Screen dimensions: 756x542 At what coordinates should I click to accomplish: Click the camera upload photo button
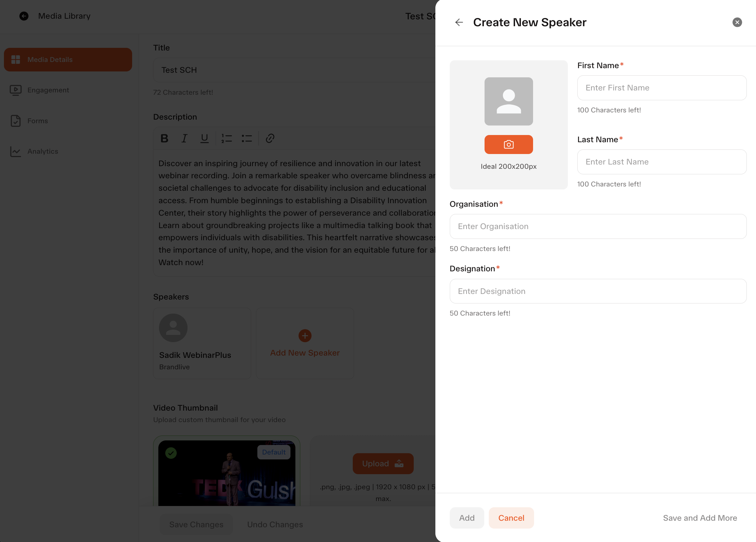point(508,144)
